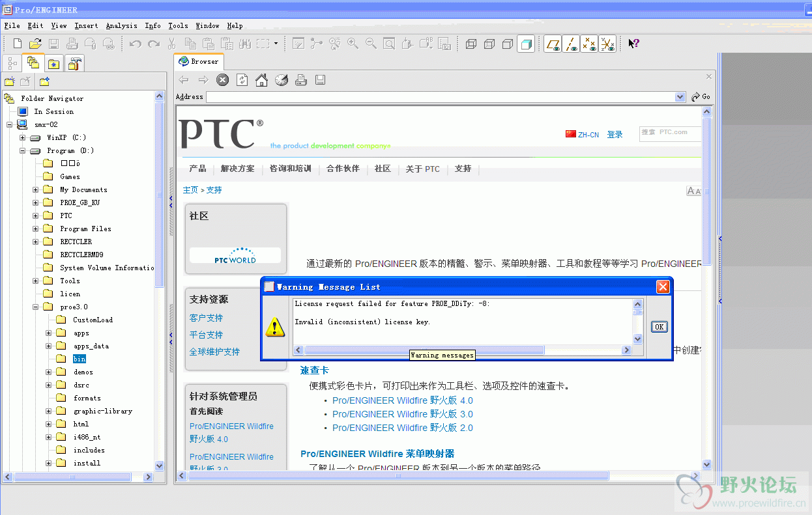
Task: Open the Favorites navigator tab icon
Action: pos(53,64)
